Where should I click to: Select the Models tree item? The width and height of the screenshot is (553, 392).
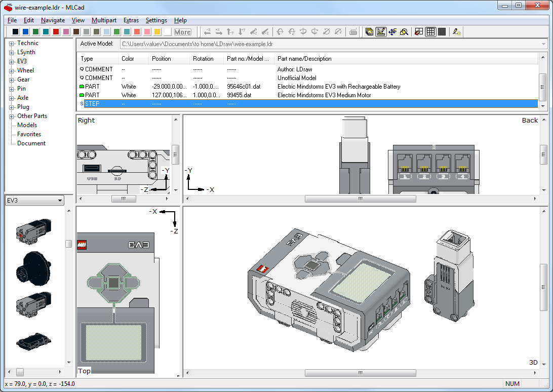[27, 125]
